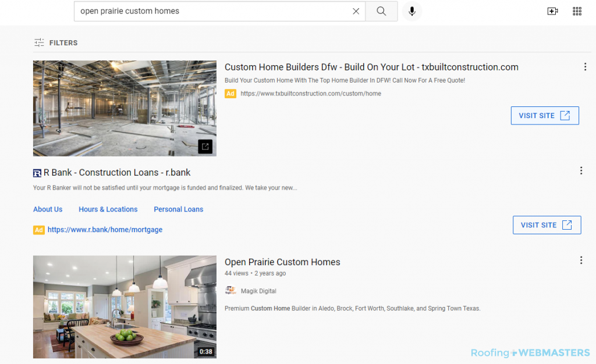Click VISIT SITE for R Bank ad
Screen dimensions: 596x364
tap(547, 225)
